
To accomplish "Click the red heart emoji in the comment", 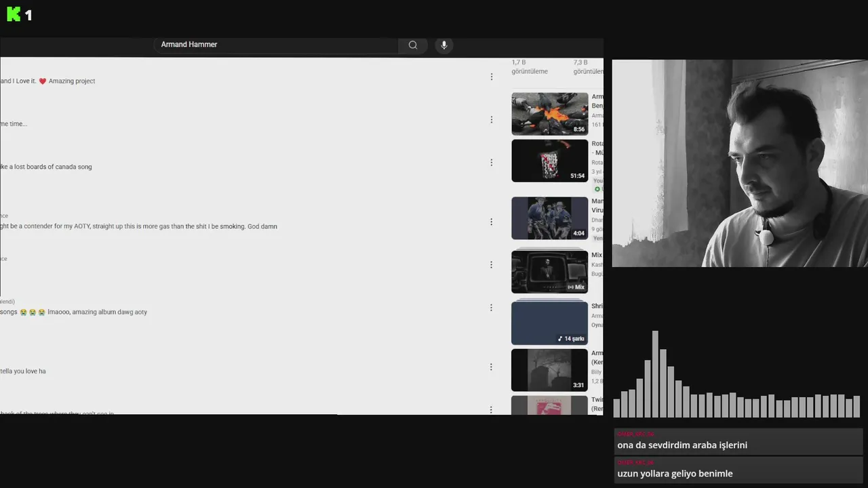I will [42, 81].
